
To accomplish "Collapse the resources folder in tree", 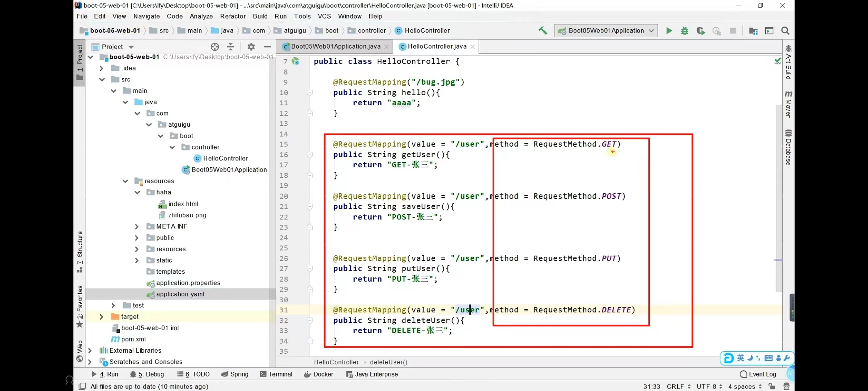I will pyautogui.click(x=125, y=181).
